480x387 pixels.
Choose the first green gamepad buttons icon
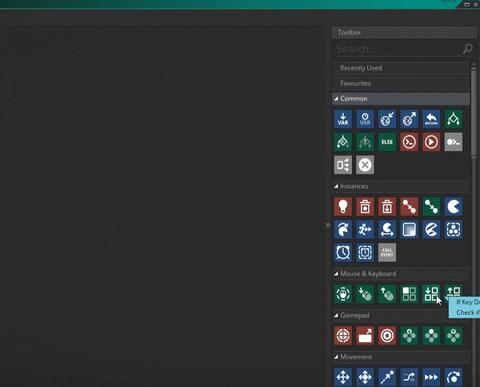click(409, 336)
